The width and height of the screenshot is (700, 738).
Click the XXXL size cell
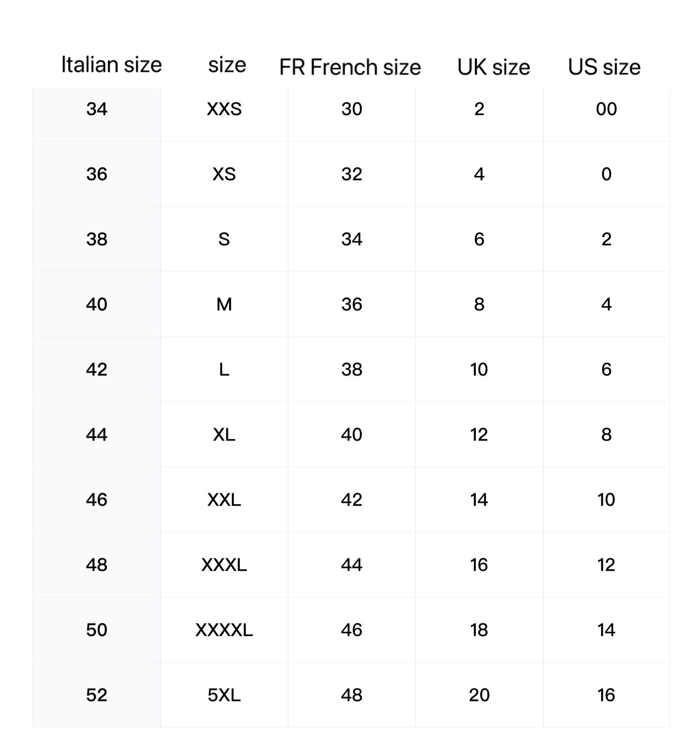tap(224, 565)
